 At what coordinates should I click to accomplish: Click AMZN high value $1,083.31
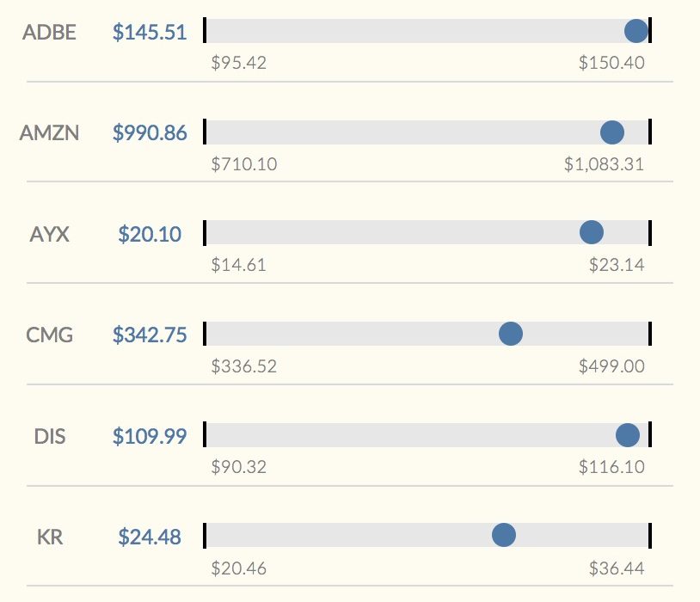point(604,163)
